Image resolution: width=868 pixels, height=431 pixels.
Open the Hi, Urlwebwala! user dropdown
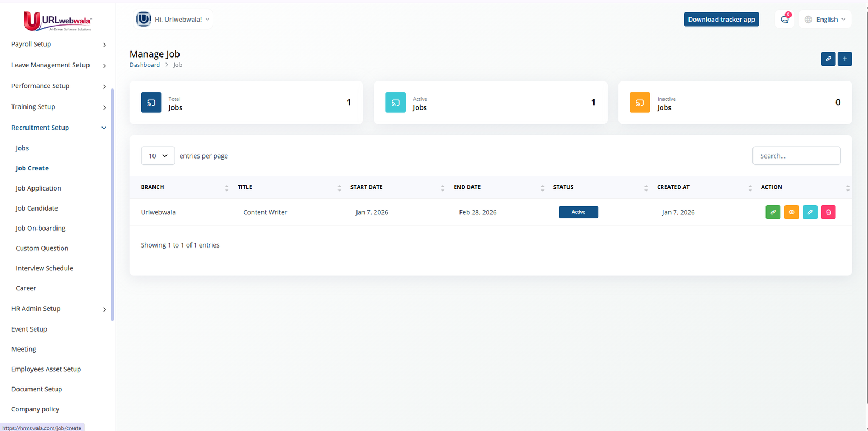174,20
